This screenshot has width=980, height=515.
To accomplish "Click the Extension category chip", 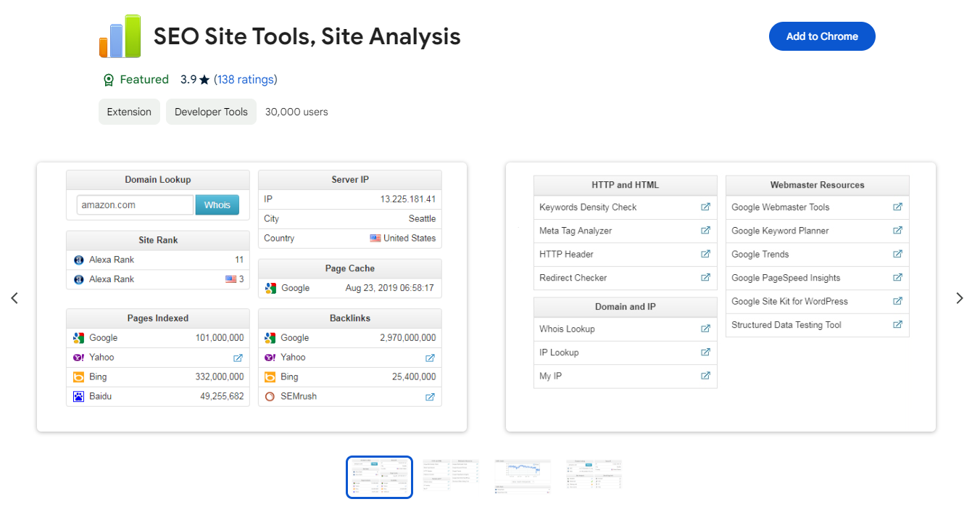I will pyautogui.click(x=129, y=112).
